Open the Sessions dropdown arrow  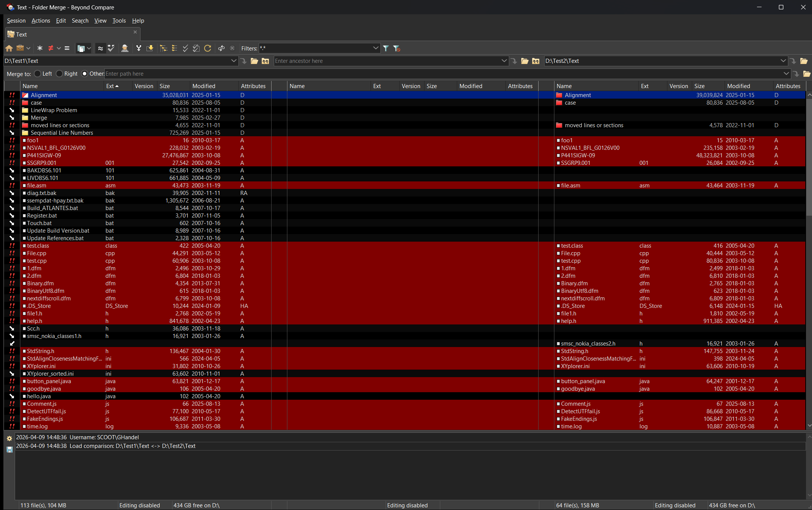pyautogui.click(x=28, y=48)
